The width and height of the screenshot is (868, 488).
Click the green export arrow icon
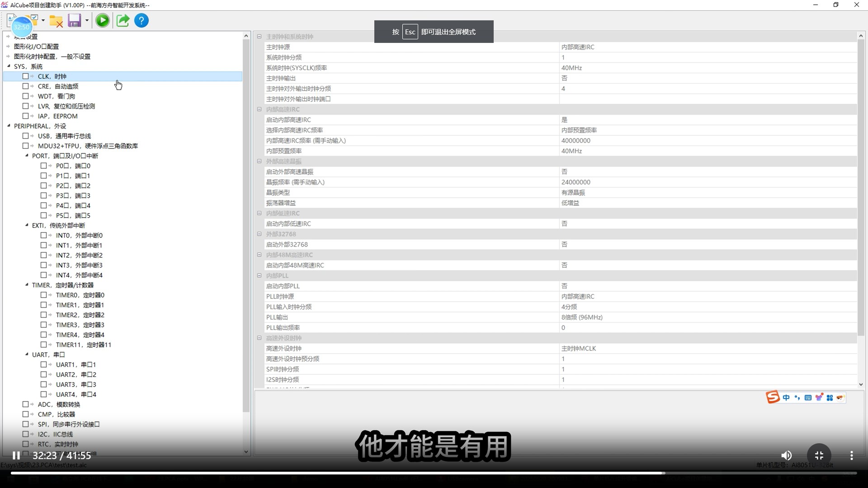click(123, 21)
